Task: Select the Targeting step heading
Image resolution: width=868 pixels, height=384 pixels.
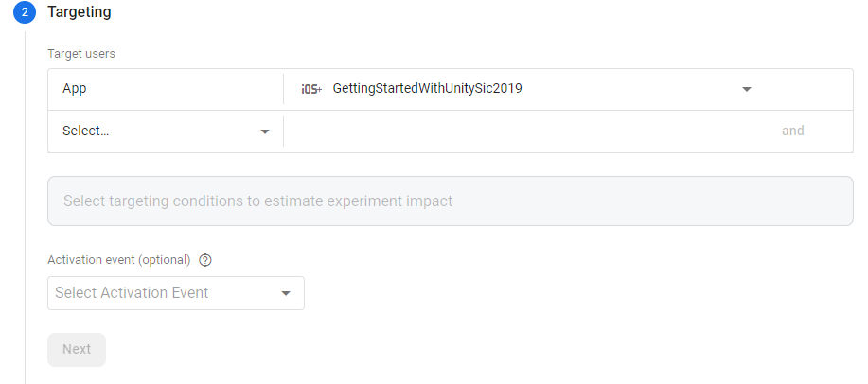Action: click(79, 12)
